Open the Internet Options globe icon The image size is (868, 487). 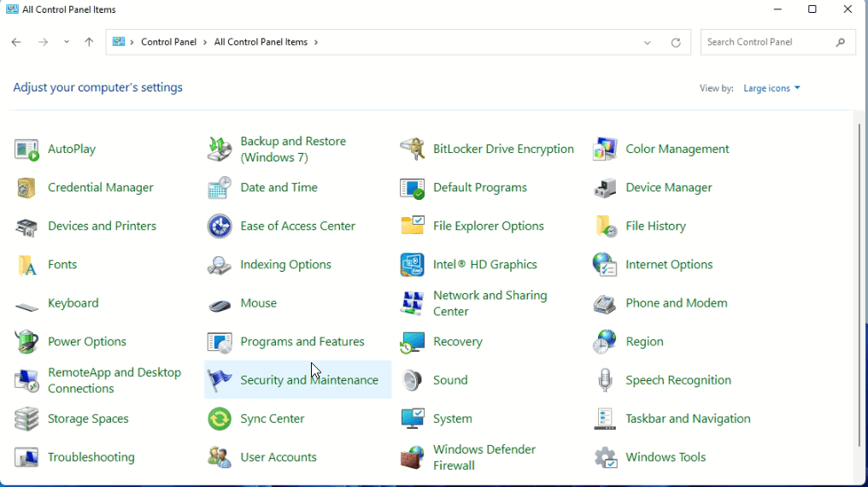click(605, 265)
